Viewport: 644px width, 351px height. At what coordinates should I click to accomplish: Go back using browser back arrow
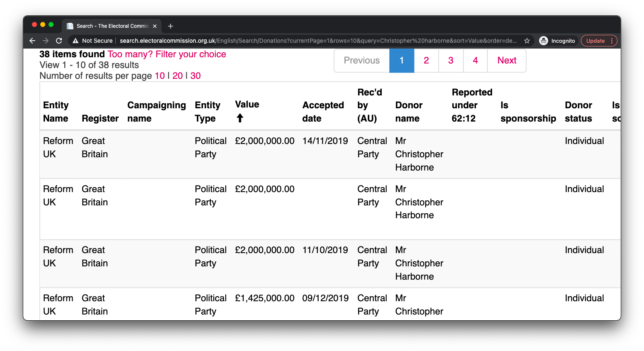32,41
